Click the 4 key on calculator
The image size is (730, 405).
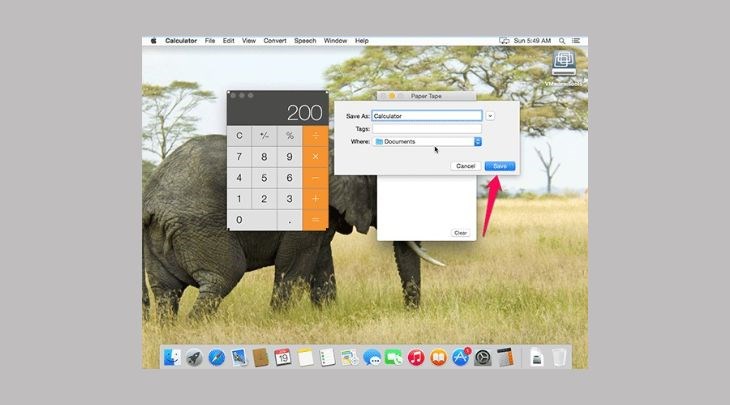pos(239,178)
